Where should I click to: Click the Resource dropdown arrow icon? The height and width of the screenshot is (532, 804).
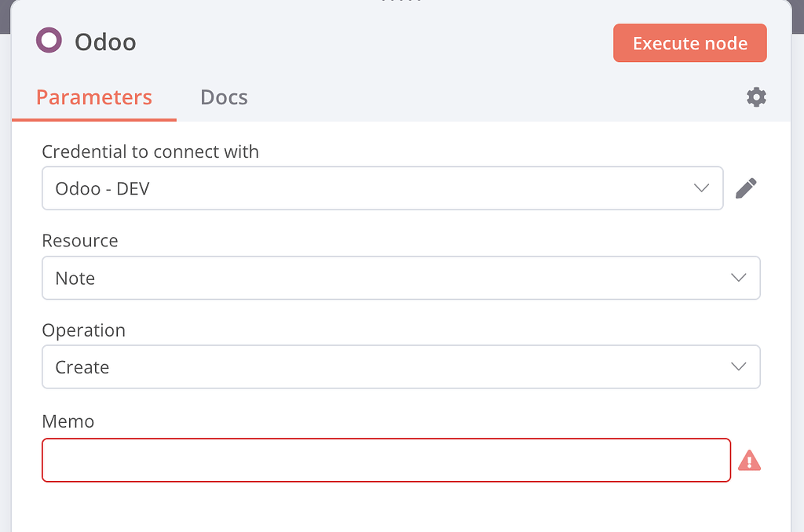[737, 278]
